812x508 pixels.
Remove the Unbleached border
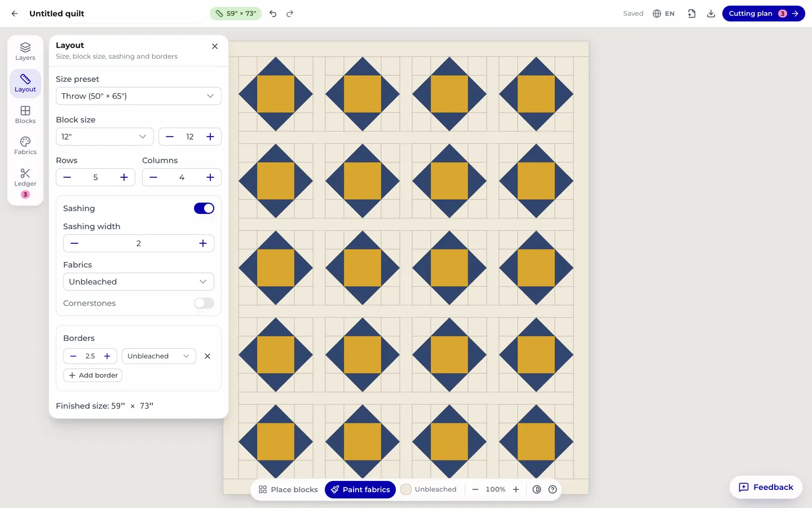[x=208, y=356]
